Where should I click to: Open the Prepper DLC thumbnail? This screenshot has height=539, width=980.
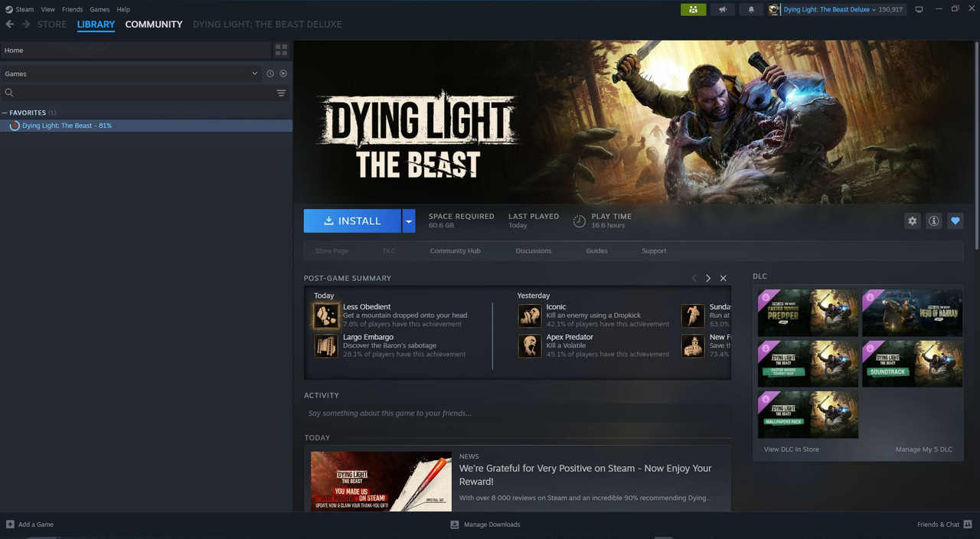tap(808, 312)
